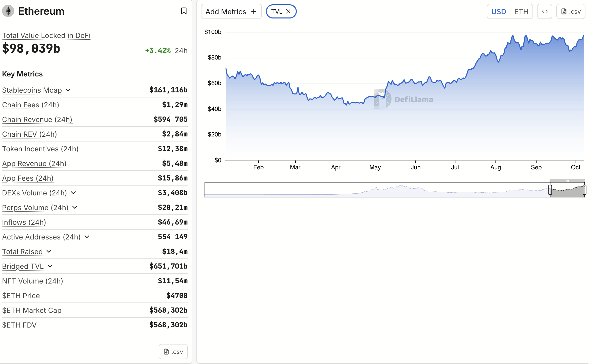Expand Stablecoins Mcap details

click(x=68, y=90)
